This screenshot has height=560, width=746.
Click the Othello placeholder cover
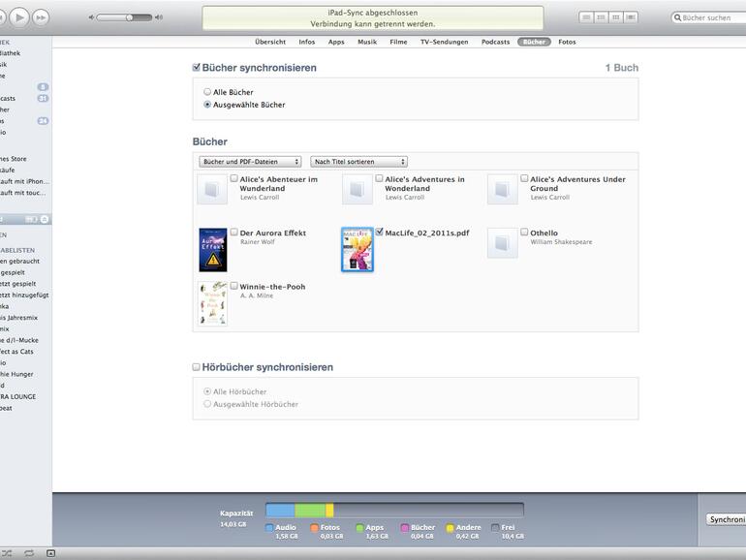click(x=503, y=243)
